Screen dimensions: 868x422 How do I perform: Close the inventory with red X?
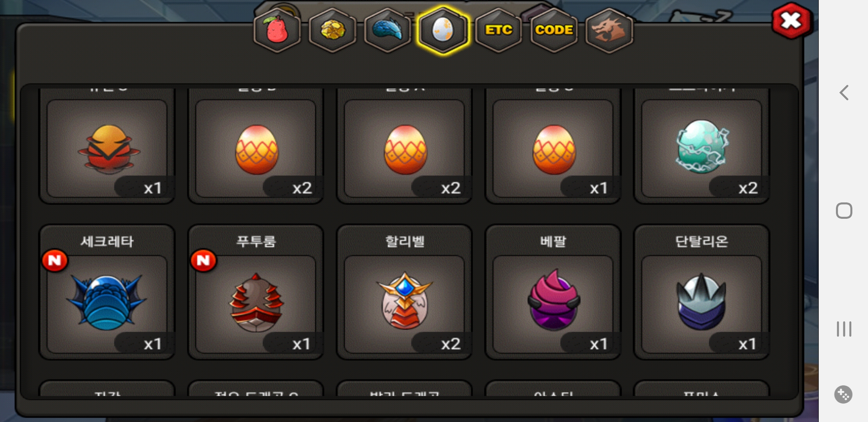click(791, 21)
